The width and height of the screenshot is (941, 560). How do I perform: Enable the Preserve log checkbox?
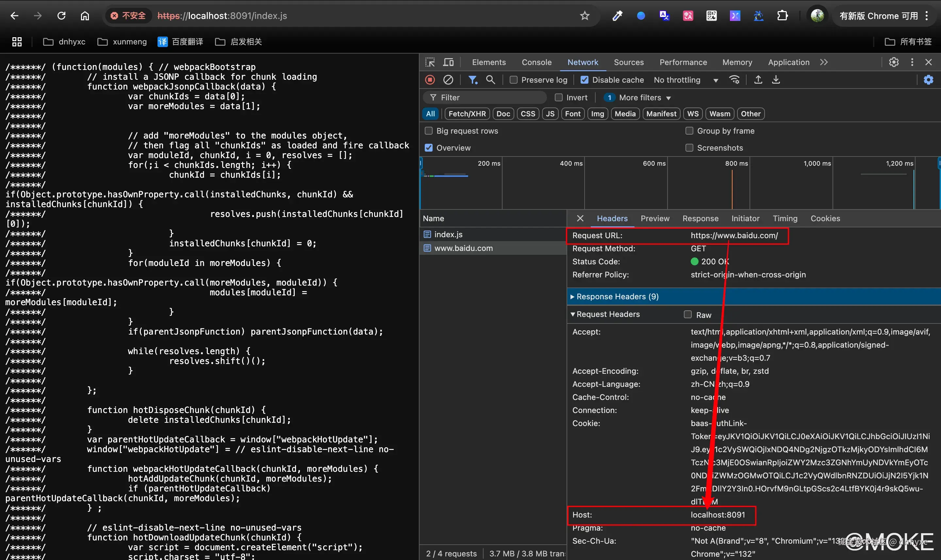514,80
